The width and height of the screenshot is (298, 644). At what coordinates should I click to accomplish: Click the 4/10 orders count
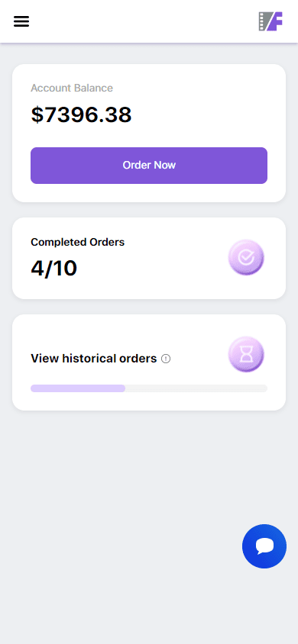(53, 268)
